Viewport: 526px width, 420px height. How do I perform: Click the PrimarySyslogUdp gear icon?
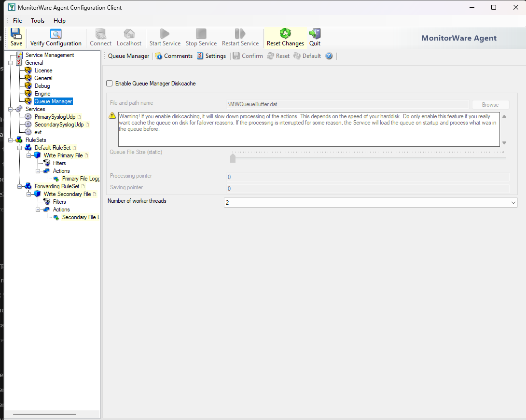tap(28, 117)
